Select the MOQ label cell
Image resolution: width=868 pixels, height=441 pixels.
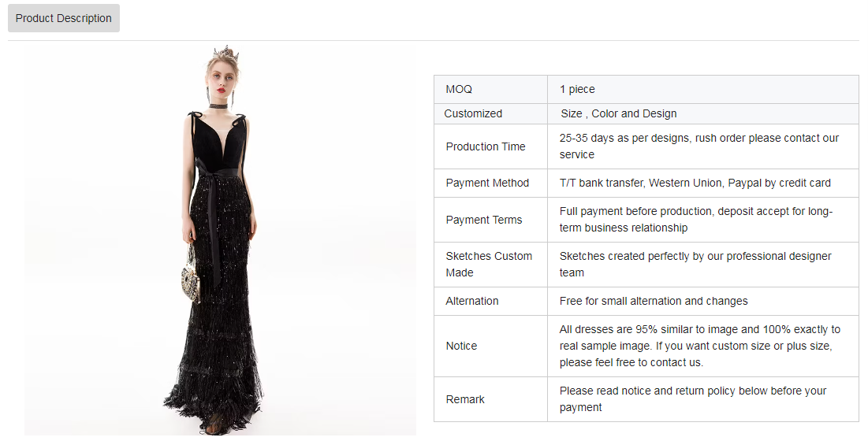point(490,90)
